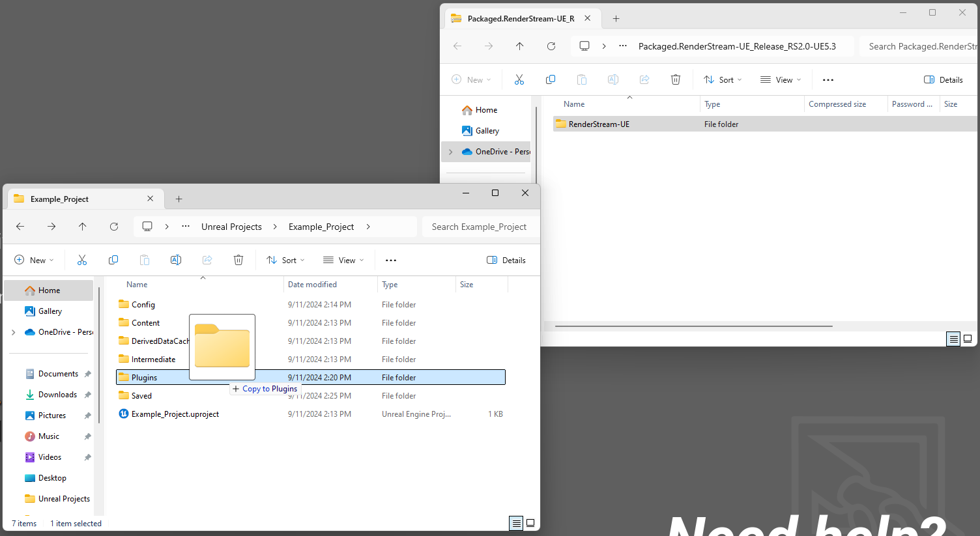Click Cut icon in Packaged.RenderStream window
Viewport: 980px width, 536px height.
point(519,79)
